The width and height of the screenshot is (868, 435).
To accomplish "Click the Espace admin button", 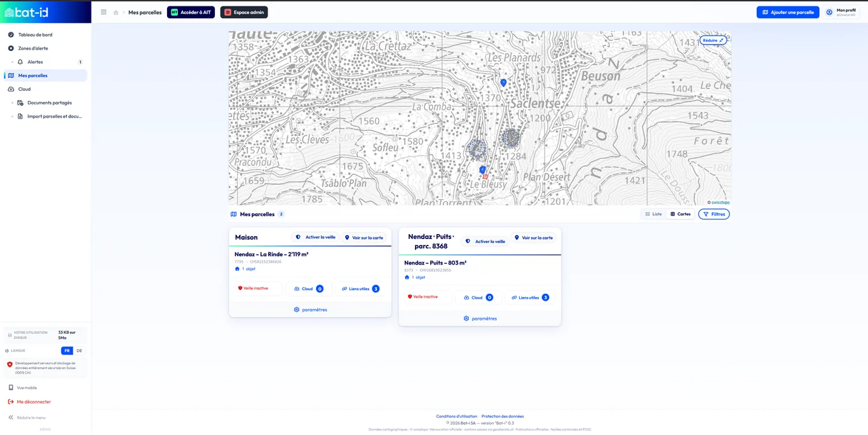I will point(244,12).
